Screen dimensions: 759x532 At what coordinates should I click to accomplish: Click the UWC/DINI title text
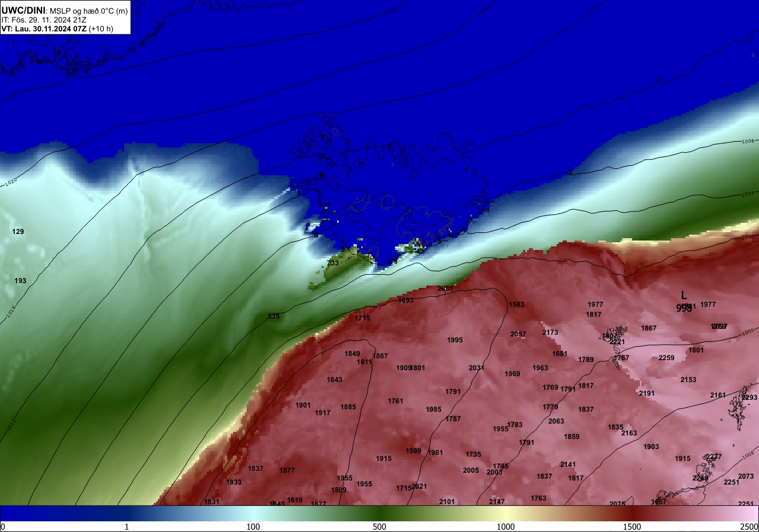23,9
